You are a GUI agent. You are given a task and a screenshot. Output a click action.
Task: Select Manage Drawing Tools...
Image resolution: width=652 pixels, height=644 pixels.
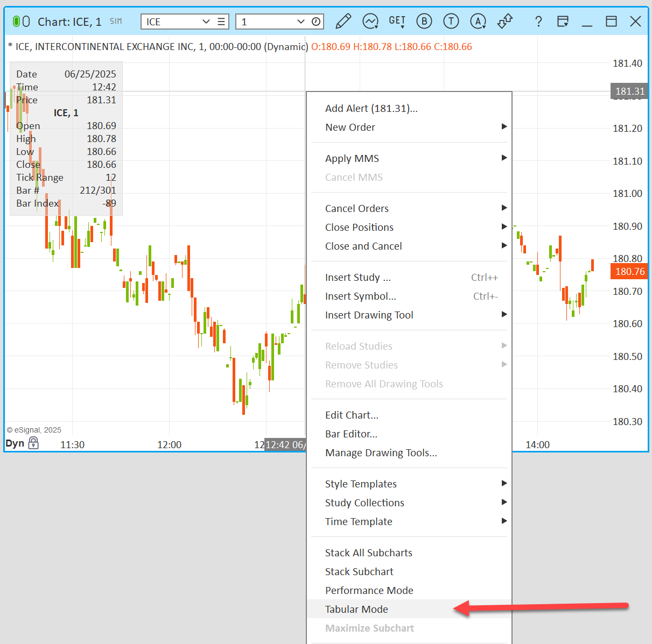point(409,453)
